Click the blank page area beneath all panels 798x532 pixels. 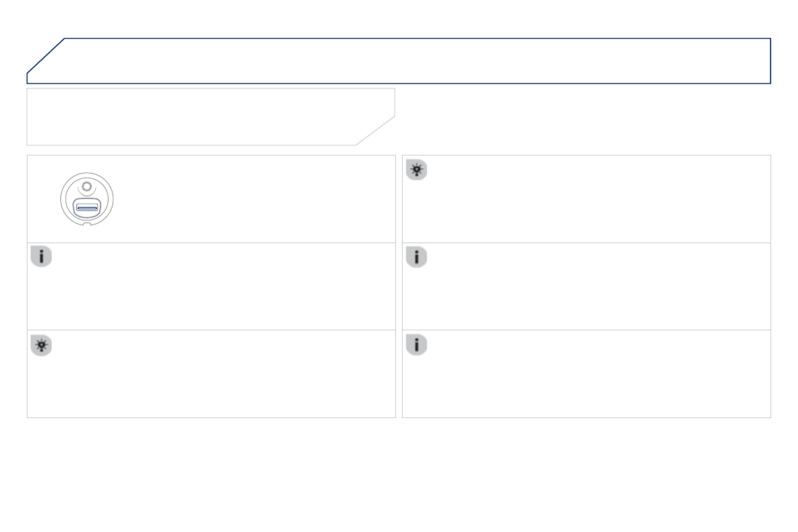point(399,476)
